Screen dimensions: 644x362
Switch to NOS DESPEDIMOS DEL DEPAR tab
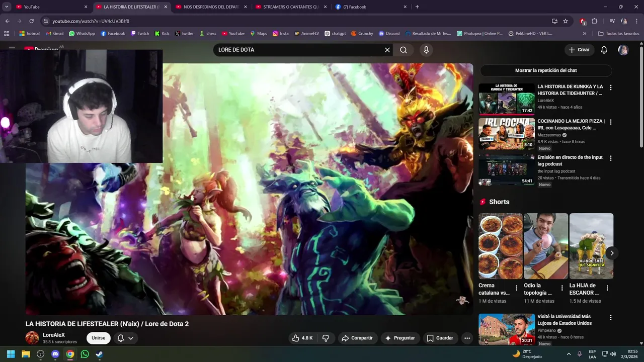tap(212, 7)
